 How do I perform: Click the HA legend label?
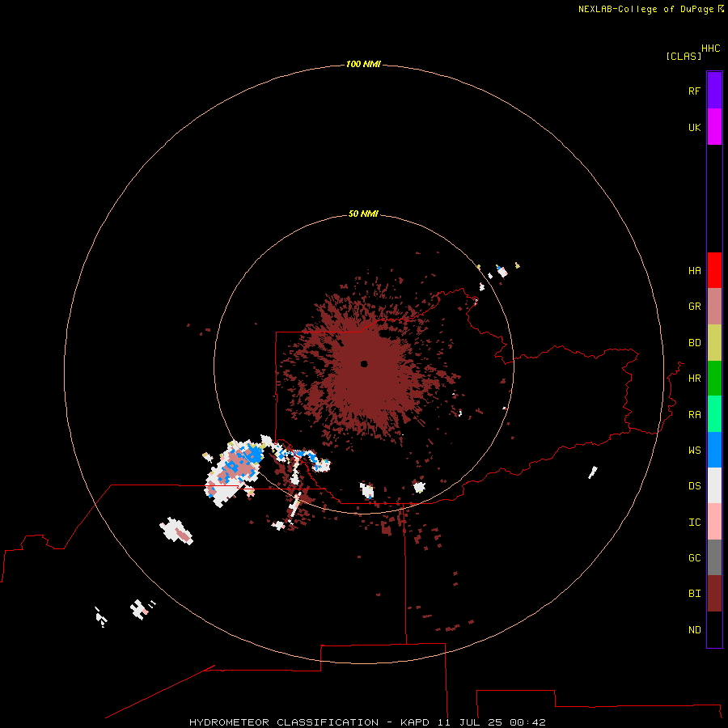click(x=694, y=271)
